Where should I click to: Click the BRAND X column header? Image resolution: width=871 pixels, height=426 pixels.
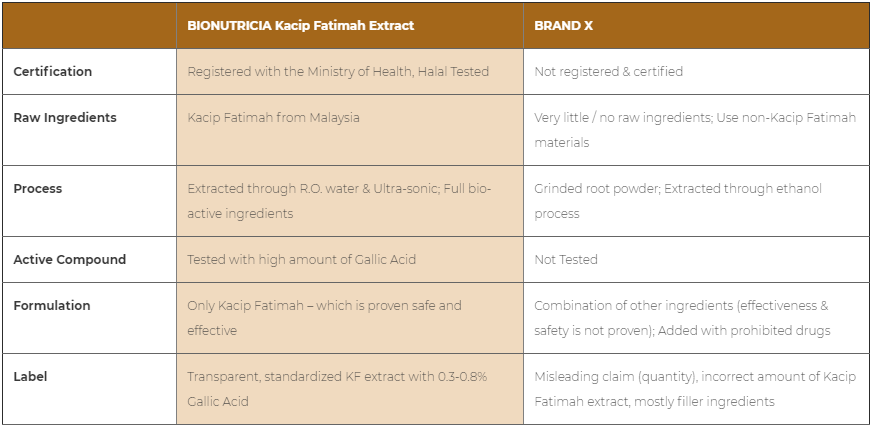click(563, 26)
